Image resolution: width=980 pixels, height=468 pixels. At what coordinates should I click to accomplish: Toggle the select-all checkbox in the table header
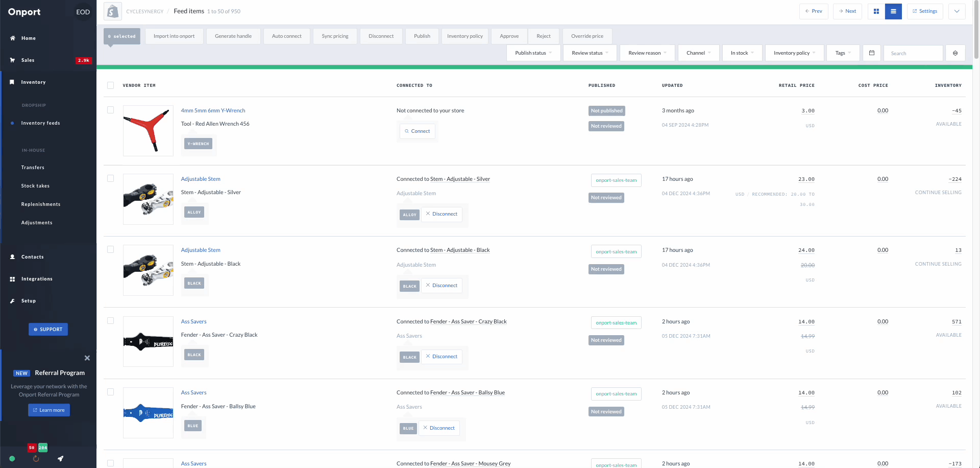pos(110,85)
